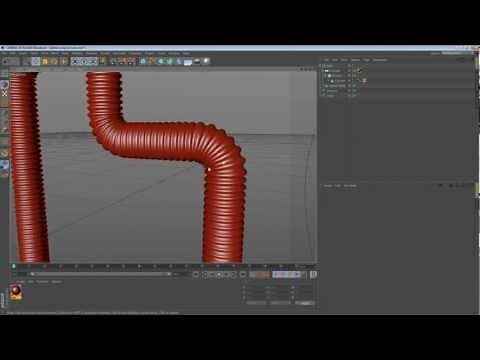Open the Edit menu in main menu bar

(12, 53)
